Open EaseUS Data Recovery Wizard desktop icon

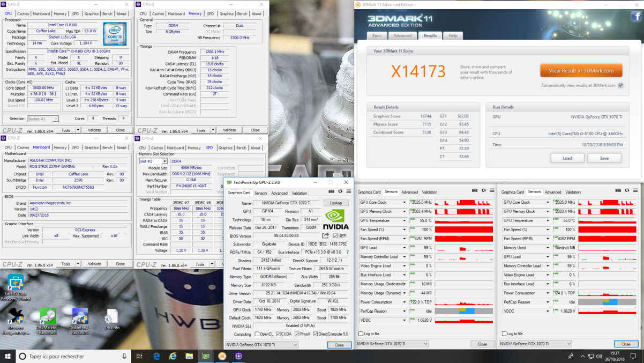(16, 287)
